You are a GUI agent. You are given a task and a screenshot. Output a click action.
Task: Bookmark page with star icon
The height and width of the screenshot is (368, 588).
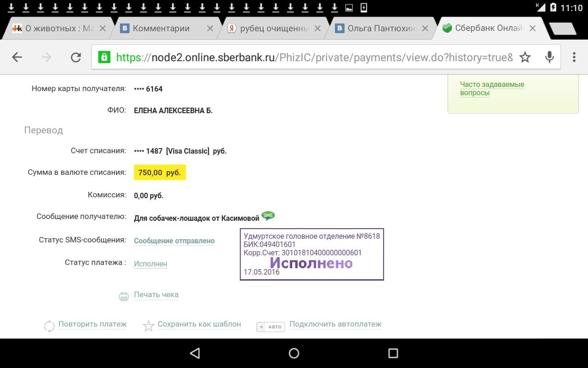tap(525, 57)
